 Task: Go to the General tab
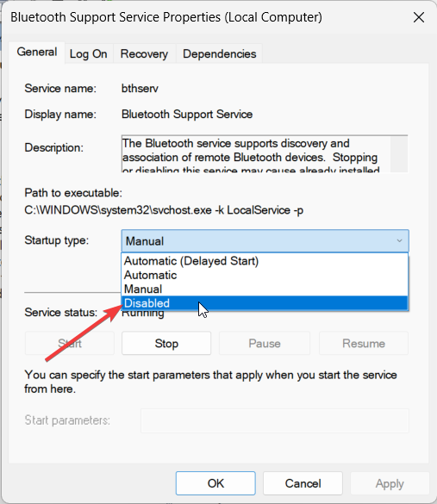[x=37, y=53]
